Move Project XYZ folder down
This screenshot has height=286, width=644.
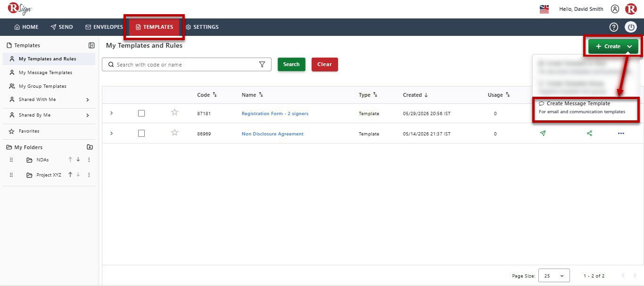pyautogui.click(x=78, y=175)
